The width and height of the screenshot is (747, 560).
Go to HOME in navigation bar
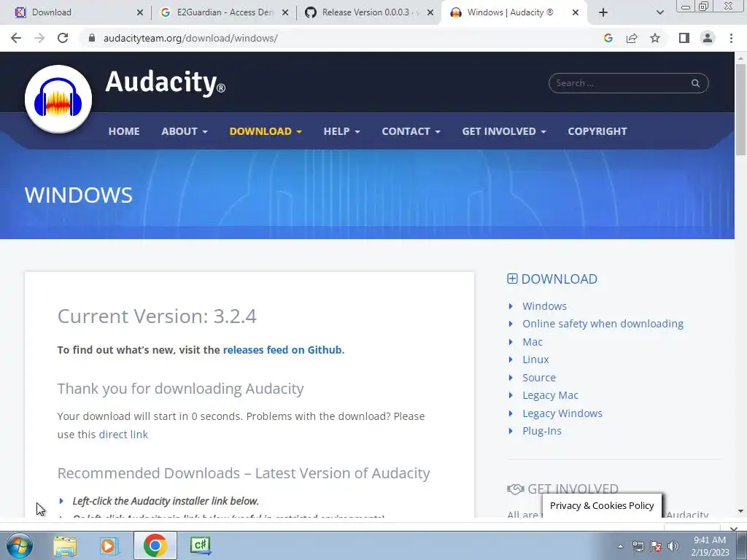(x=124, y=131)
